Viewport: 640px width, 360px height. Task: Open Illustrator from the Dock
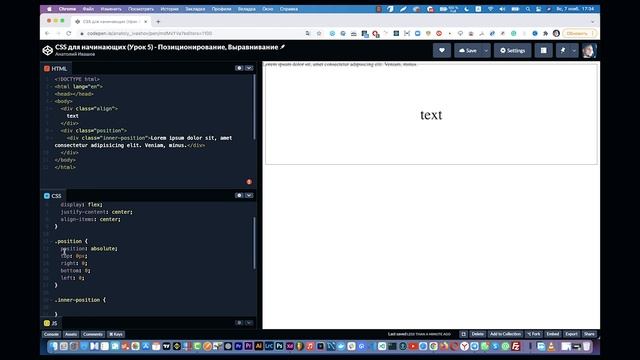(259, 347)
